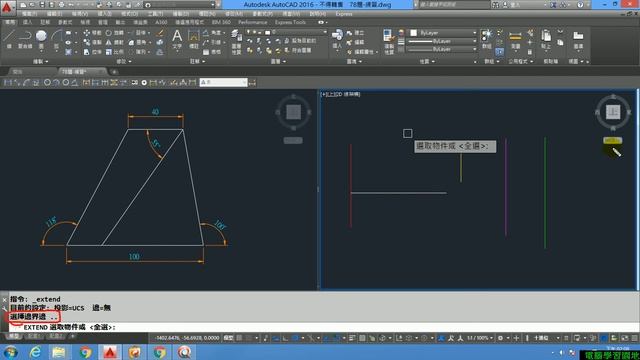
Task: Expand the Layers panel title
Action: (x=278, y=61)
